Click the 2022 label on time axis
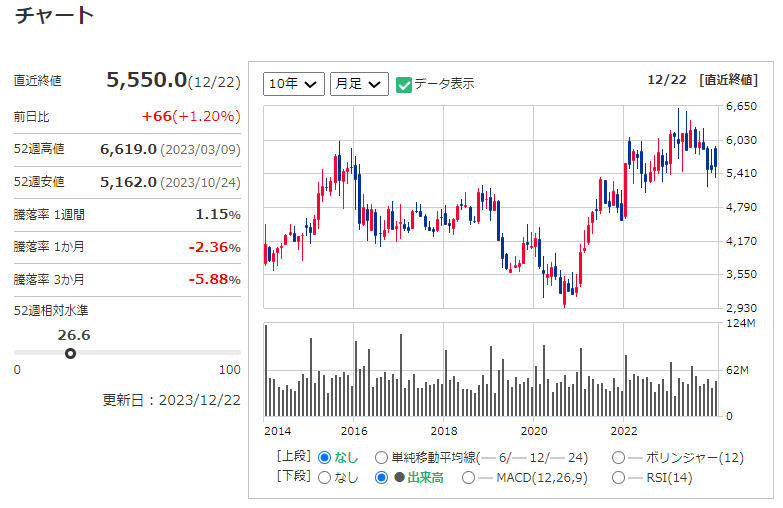 pos(624,431)
